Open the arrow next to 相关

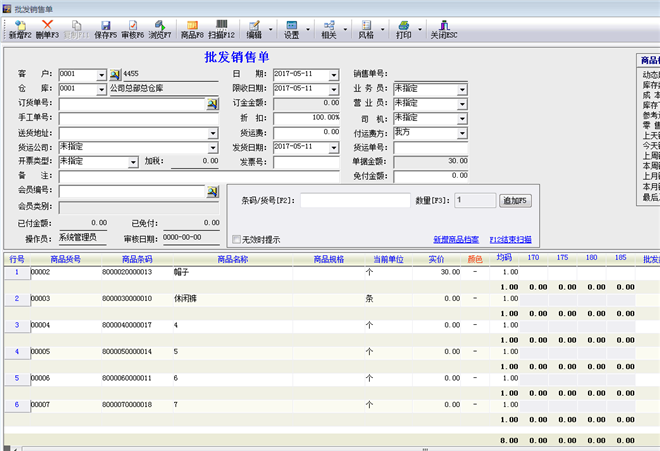(x=346, y=29)
